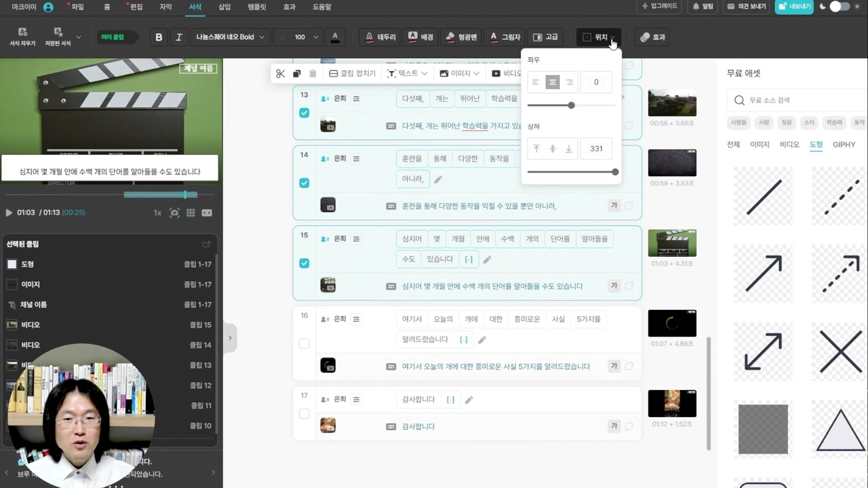Click the paste clipboard icon
This screenshot has width=868, height=488.
pos(313,74)
